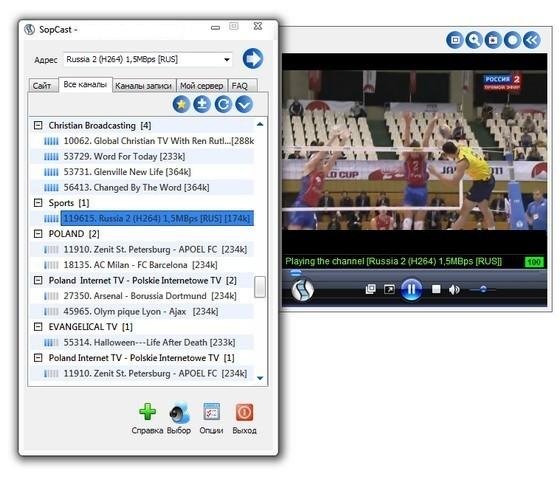Click signal bars icon beside AC Milan channel

[51, 265]
